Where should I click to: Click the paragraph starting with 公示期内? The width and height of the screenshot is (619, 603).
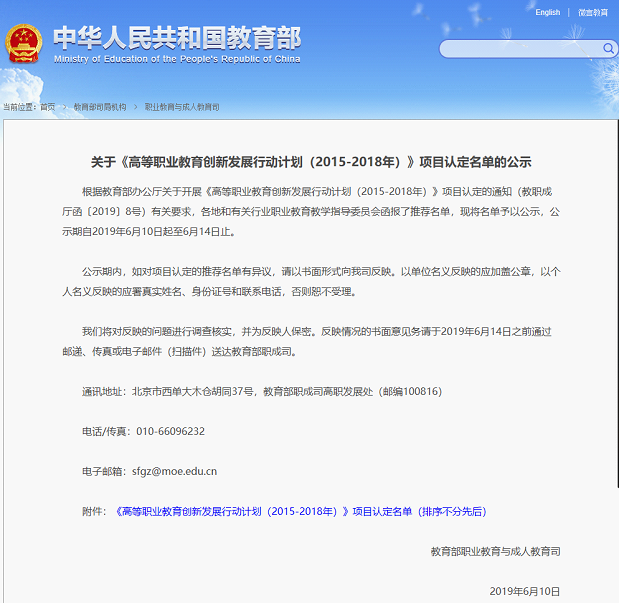click(310, 281)
